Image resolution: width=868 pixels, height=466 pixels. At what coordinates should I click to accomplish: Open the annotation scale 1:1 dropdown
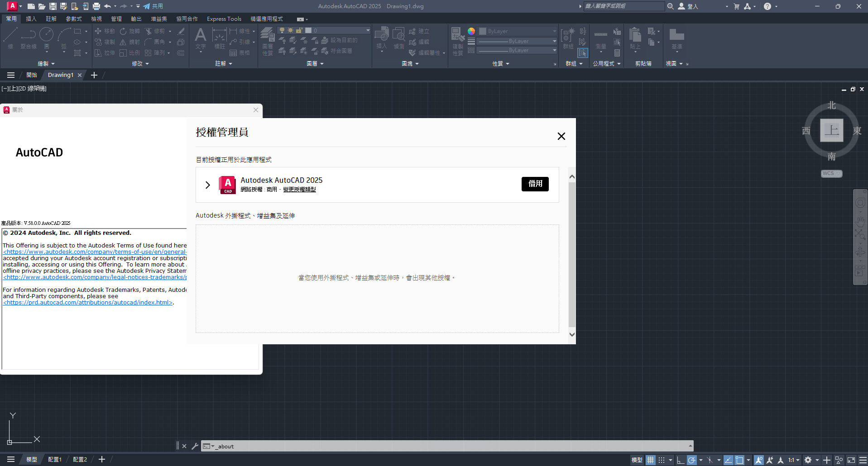795,460
